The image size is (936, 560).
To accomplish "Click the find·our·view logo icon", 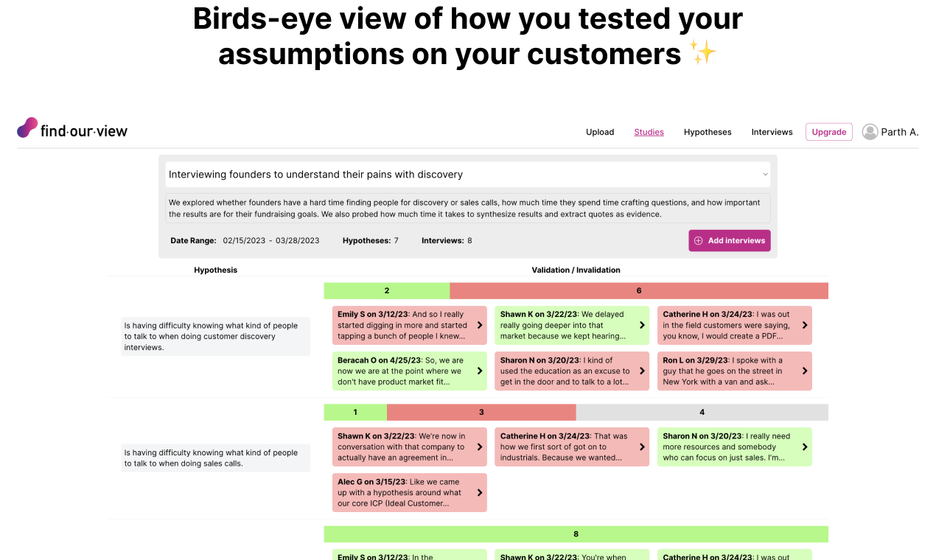I will 27,127.
